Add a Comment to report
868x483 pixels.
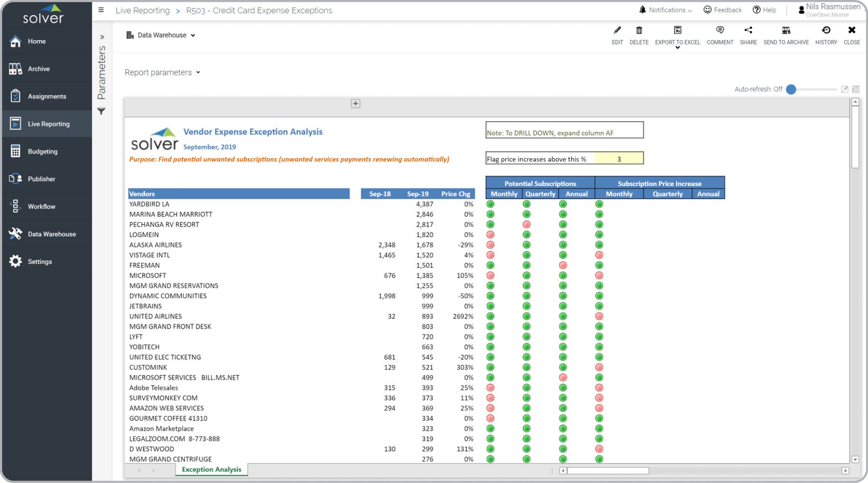click(x=720, y=35)
